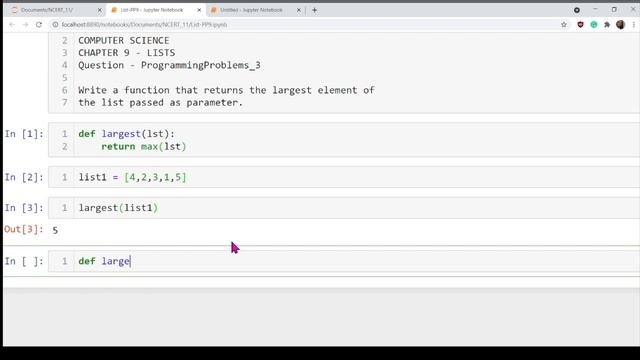Click the media control circle icon in the tab strip
The height and width of the screenshot is (360, 640).
click(577, 10)
